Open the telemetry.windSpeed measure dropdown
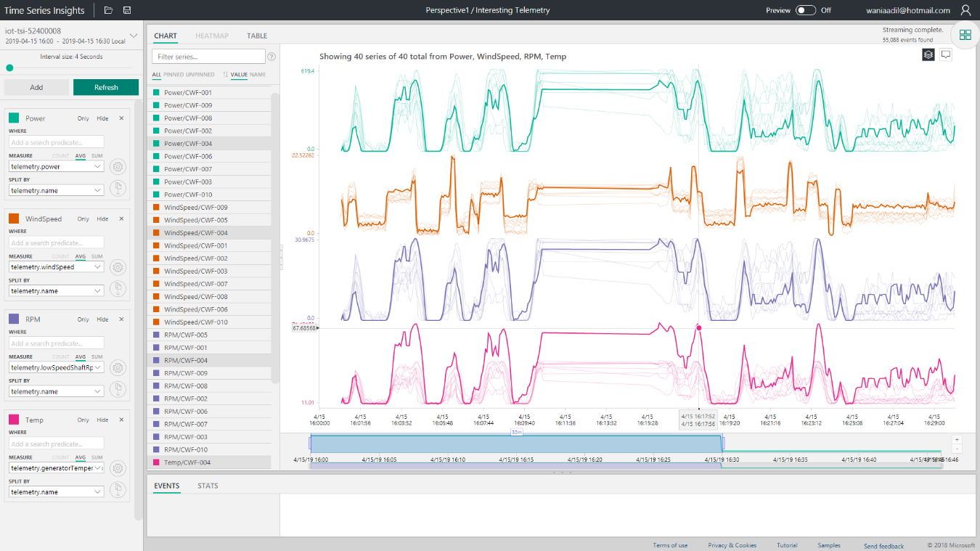980x551 pixels. tap(57, 267)
